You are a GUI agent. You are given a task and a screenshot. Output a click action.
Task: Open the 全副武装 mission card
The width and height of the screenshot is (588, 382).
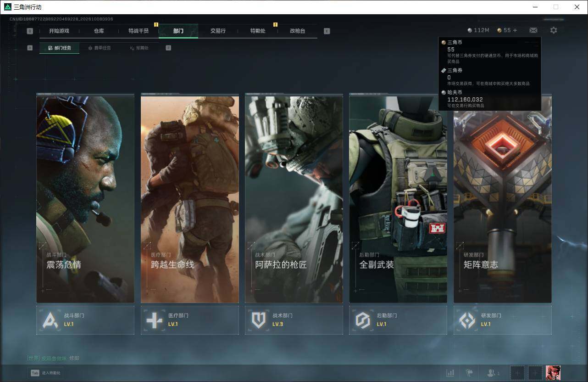click(398, 199)
